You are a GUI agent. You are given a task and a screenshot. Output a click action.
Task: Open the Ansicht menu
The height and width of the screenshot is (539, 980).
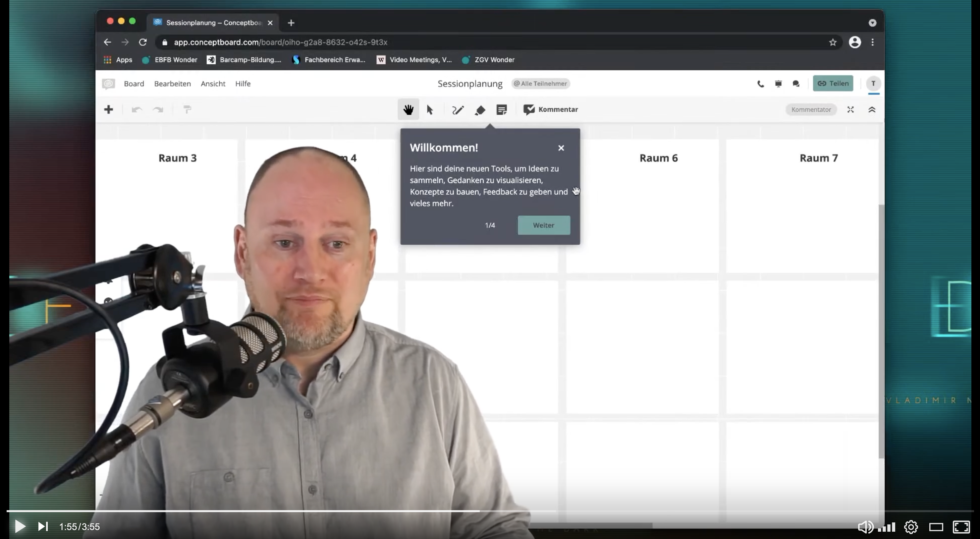point(213,84)
